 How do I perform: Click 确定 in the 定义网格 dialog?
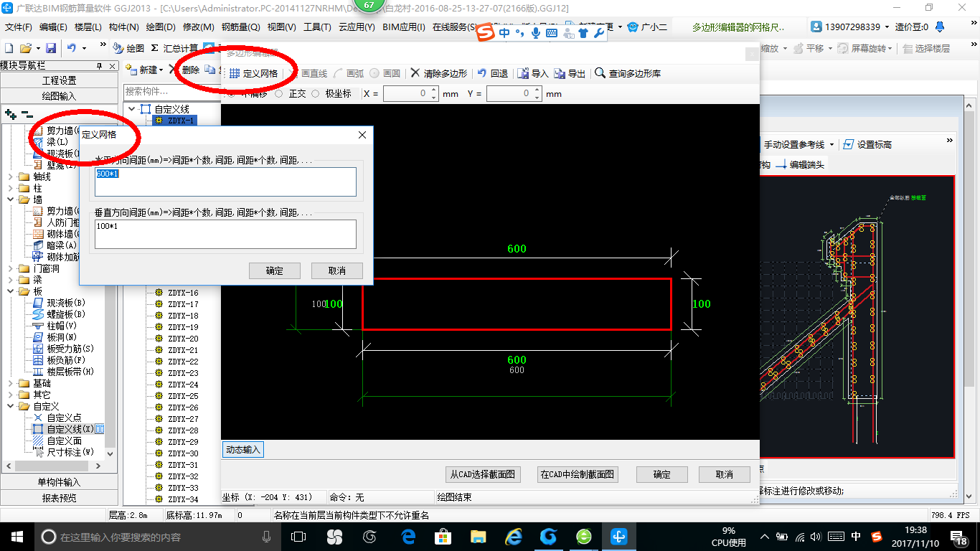click(x=274, y=270)
